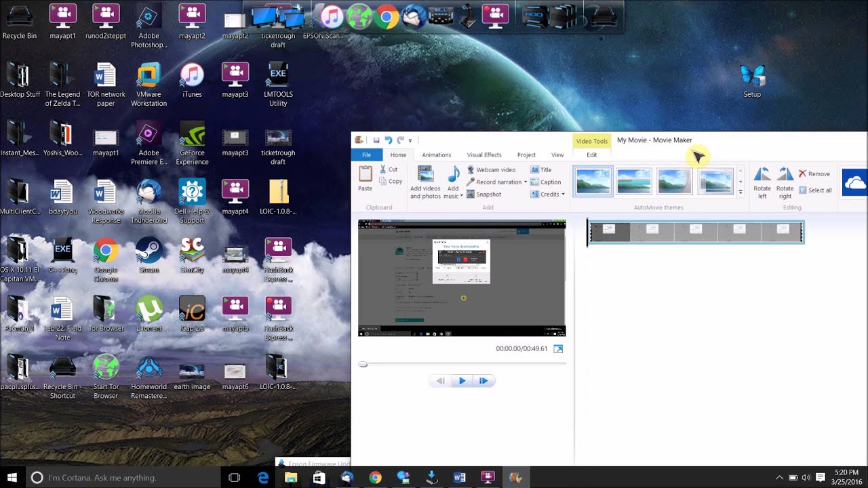Select the video clip on the storyboard
Viewport: 868px width, 488px height.
tap(696, 232)
